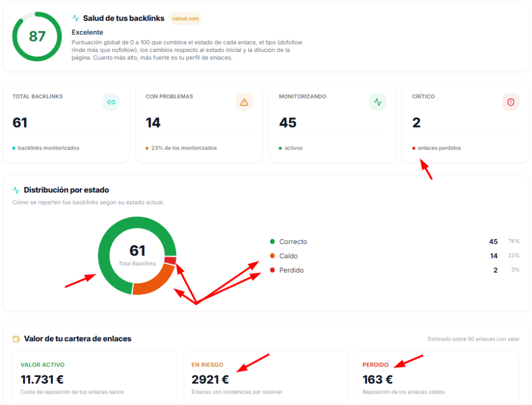Click the 'enlaces perdidos' text
This screenshot has height=405, width=532.
point(440,148)
